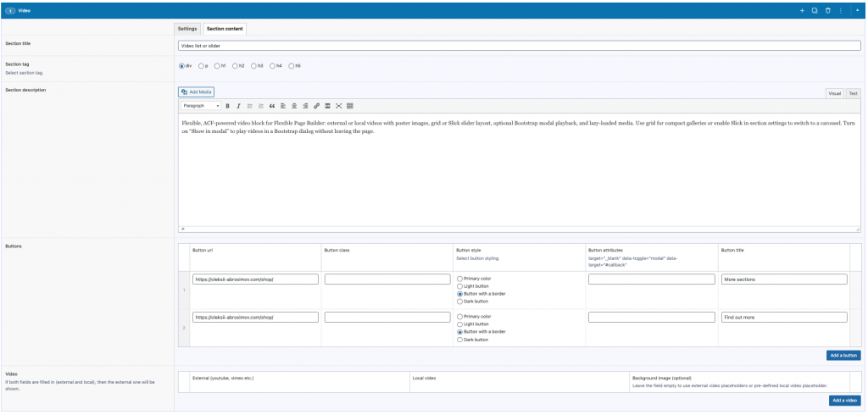The width and height of the screenshot is (868, 415).
Task: Select the h2 section tag radio
Action: 236,66
